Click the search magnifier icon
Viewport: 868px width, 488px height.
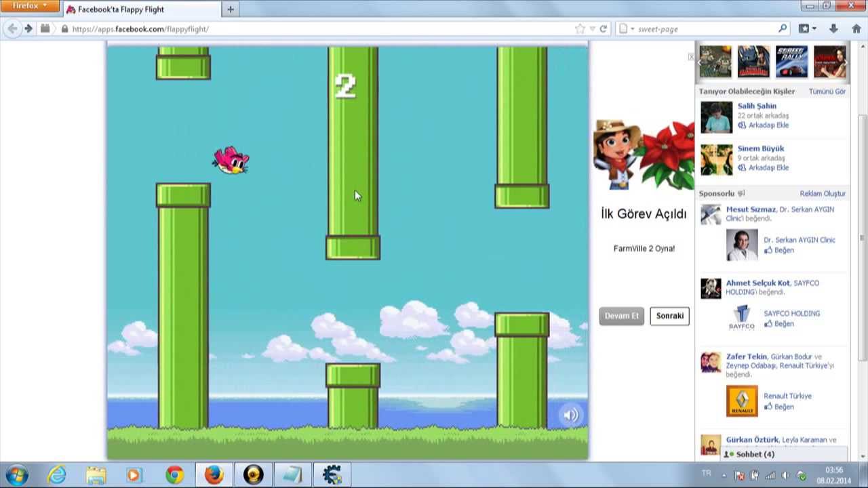tap(783, 29)
